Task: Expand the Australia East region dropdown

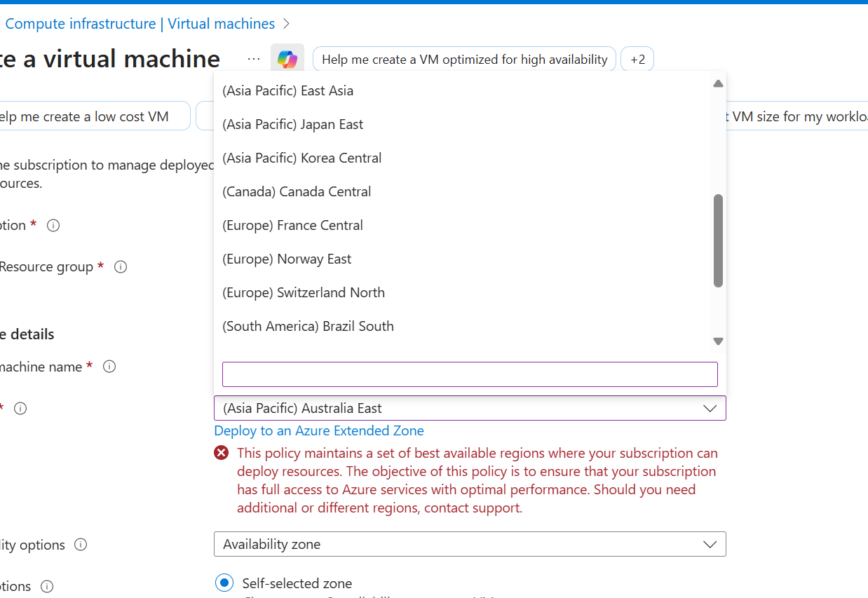Action: [x=470, y=408]
